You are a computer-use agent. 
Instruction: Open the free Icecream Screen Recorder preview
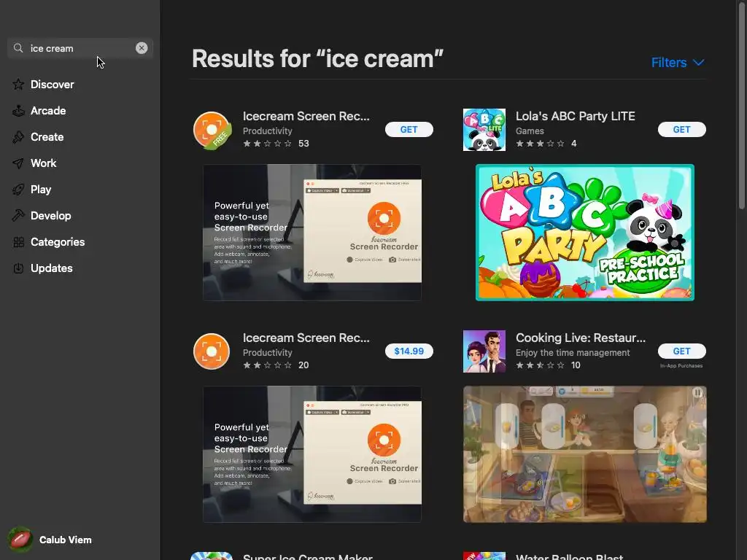pyautogui.click(x=312, y=233)
